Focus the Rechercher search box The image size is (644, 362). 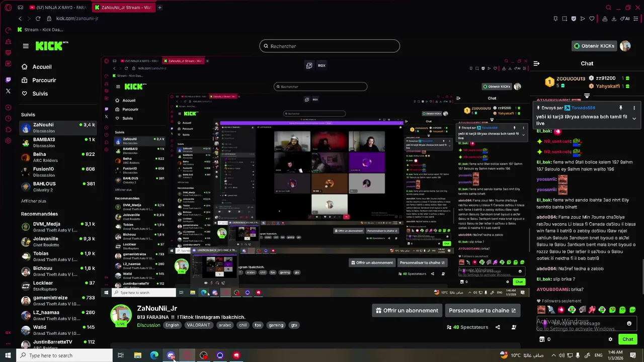[x=330, y=46]
